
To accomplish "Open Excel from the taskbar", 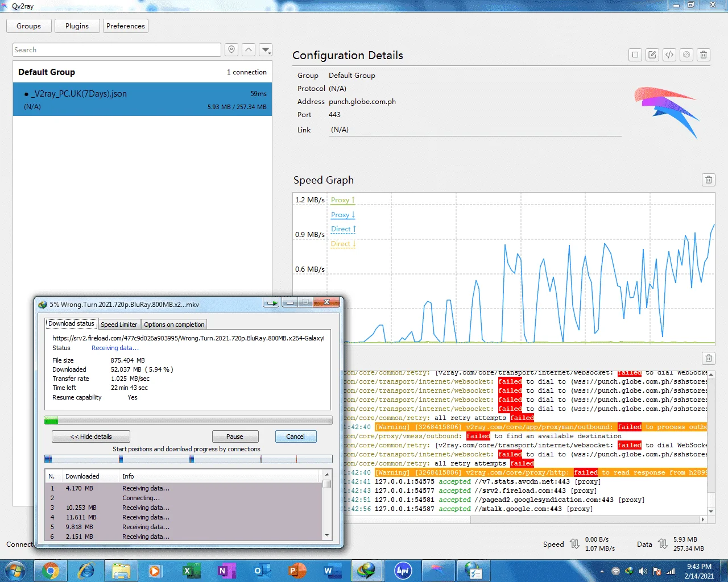I will tap(191, 571).
